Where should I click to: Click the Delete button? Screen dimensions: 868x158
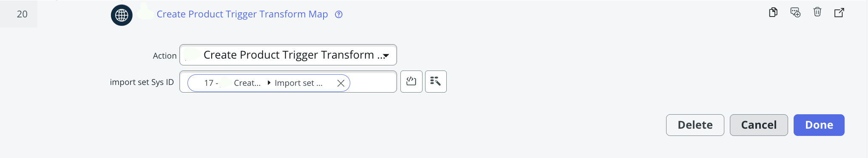pyautogui.click(x=695, y=125)
